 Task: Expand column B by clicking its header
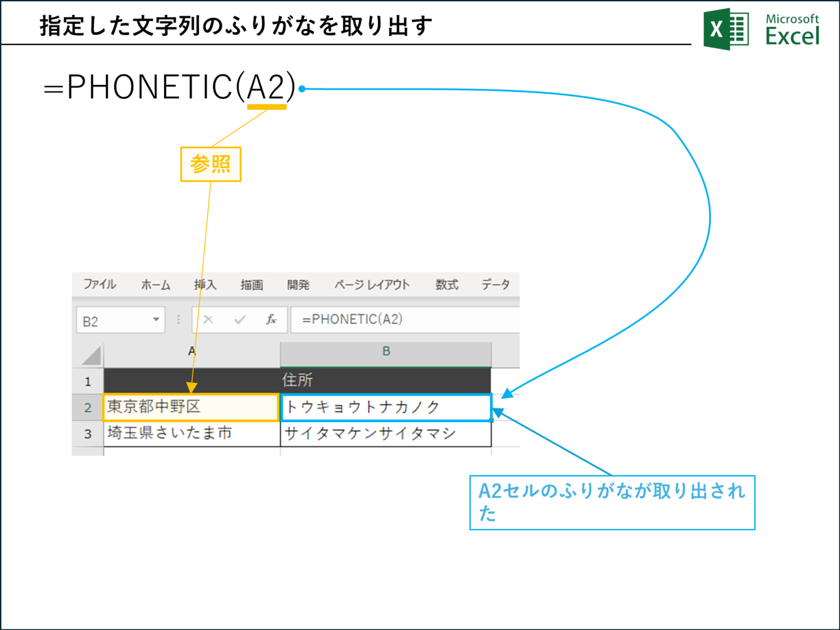(385, 352)
